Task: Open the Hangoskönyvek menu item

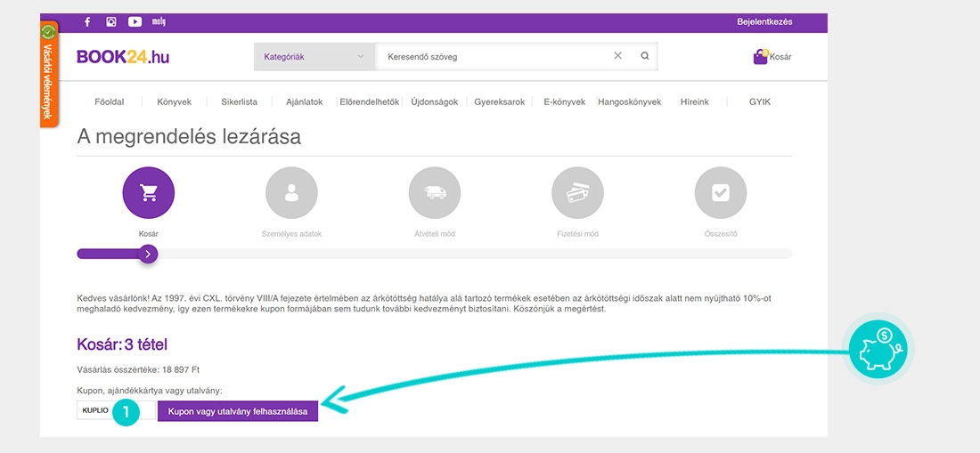Action: click(630, 102)
